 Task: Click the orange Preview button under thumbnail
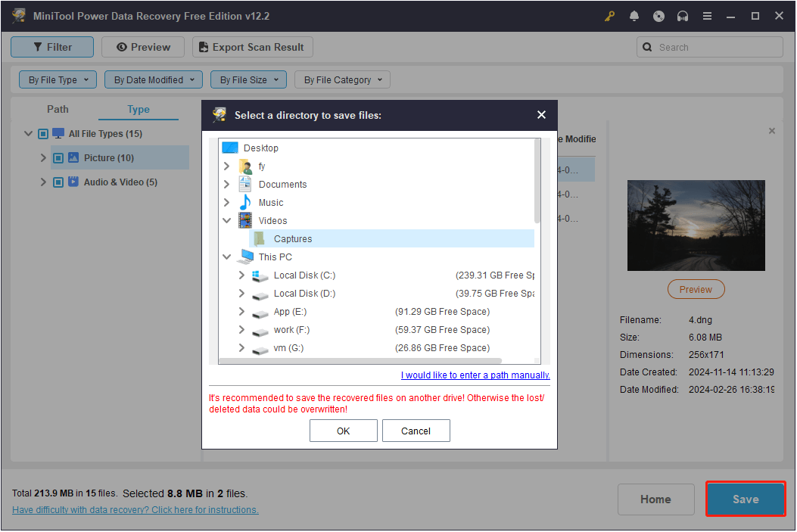pos(696,289)
